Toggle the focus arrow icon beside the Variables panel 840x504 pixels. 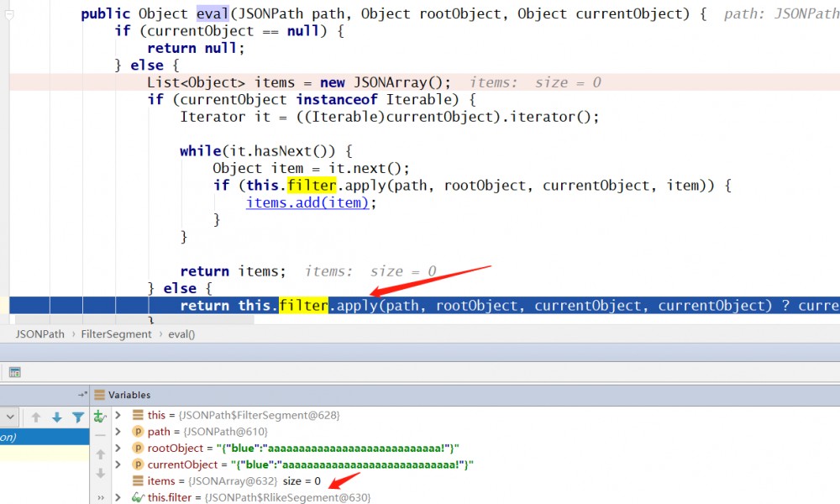81,394
